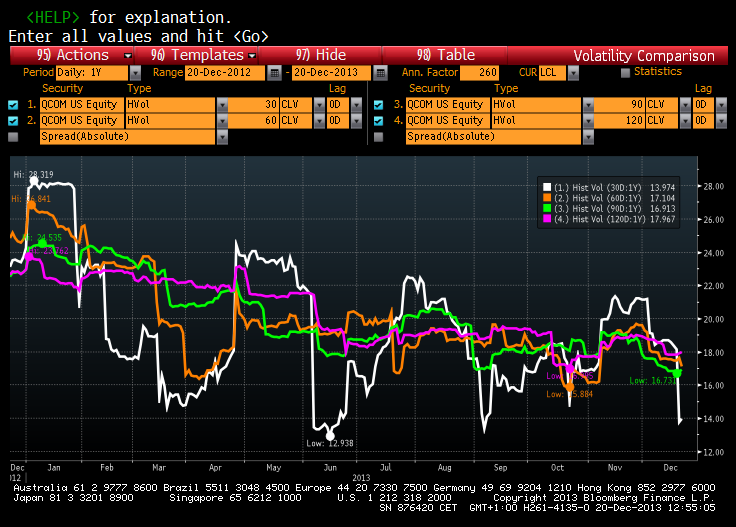Edit the CUR LCL field

(552, 73)
